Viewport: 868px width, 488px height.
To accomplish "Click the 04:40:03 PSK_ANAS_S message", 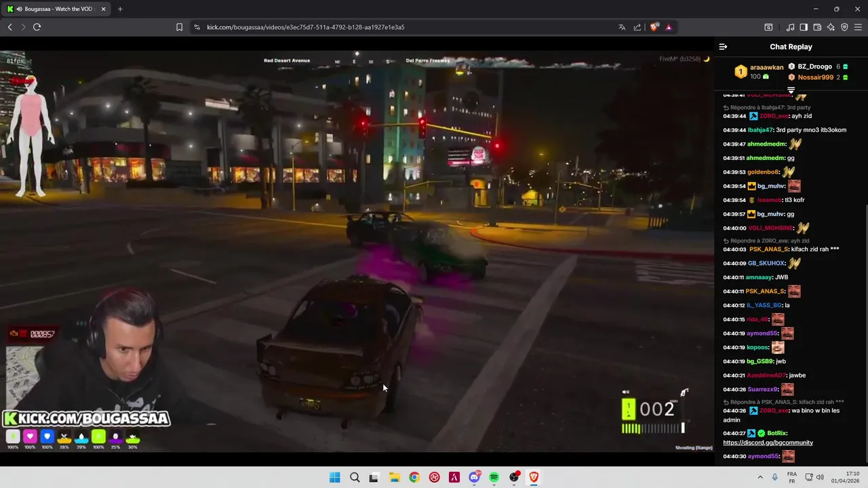I will point(781,249).
